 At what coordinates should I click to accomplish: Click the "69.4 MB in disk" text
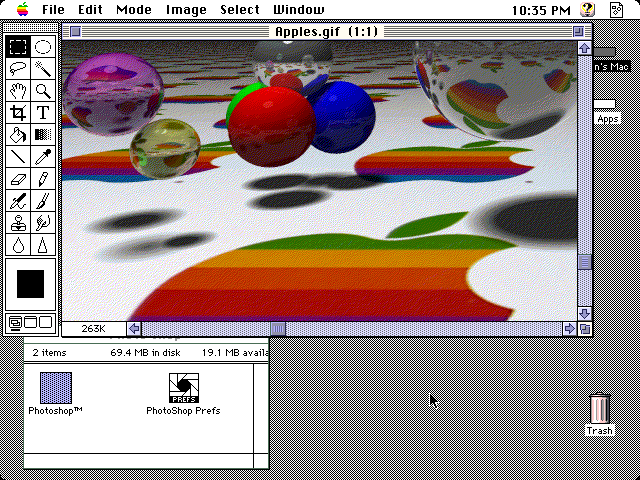click(x=145, y=353)
